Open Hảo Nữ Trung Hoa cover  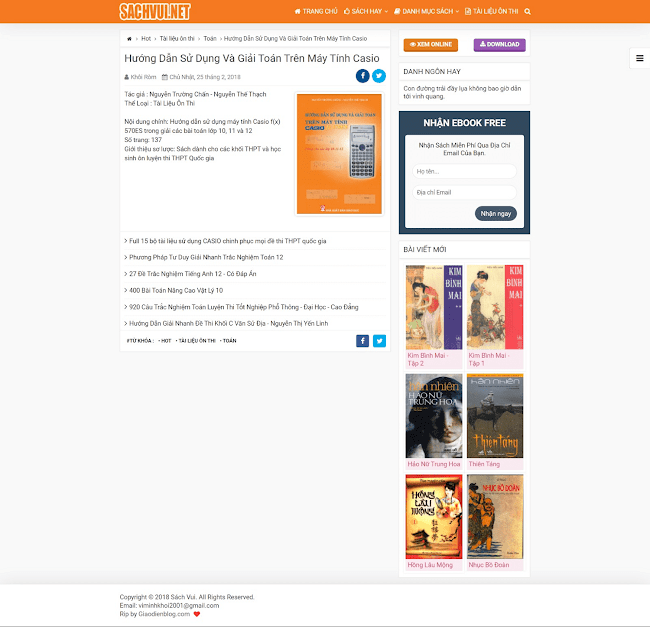434,416
